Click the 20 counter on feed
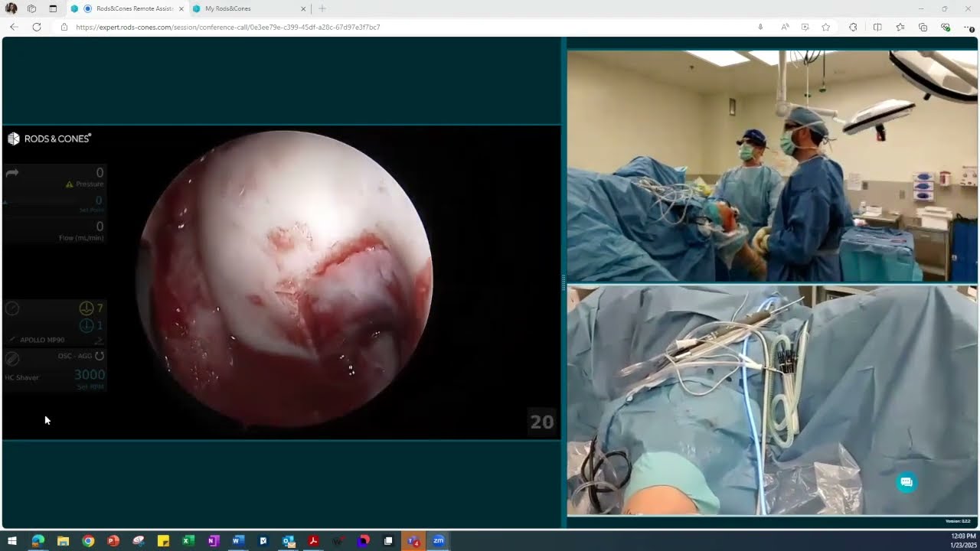 [542, 422]
